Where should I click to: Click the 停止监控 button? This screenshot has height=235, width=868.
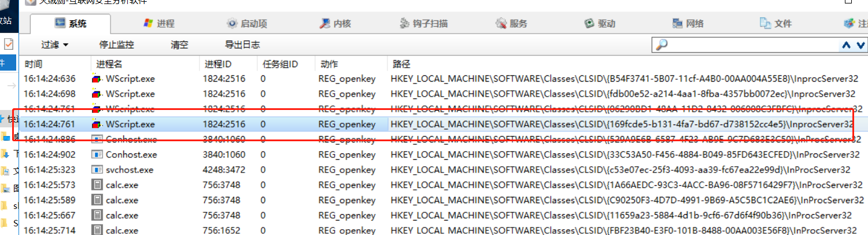tap(117, 45)
